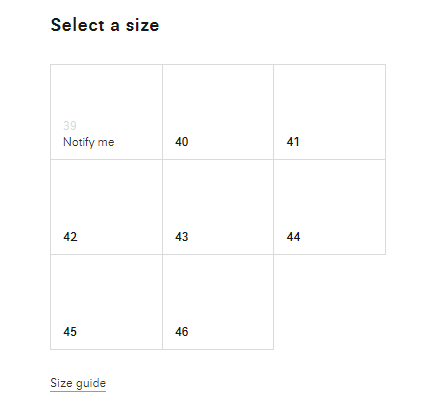Choose the smallest in-stock size
Screen dimensions: 426x402
tap(218, 112)
